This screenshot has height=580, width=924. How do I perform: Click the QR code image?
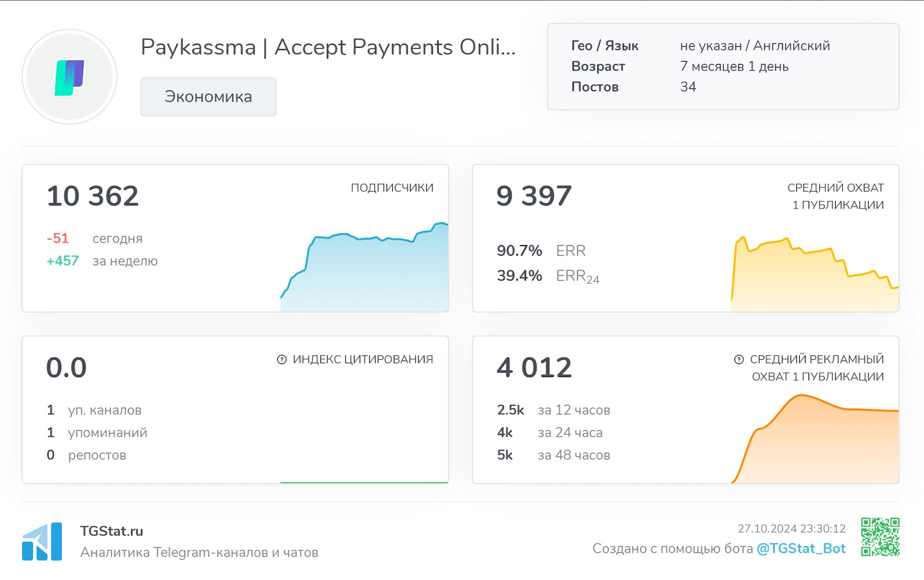tap(880, 537)
